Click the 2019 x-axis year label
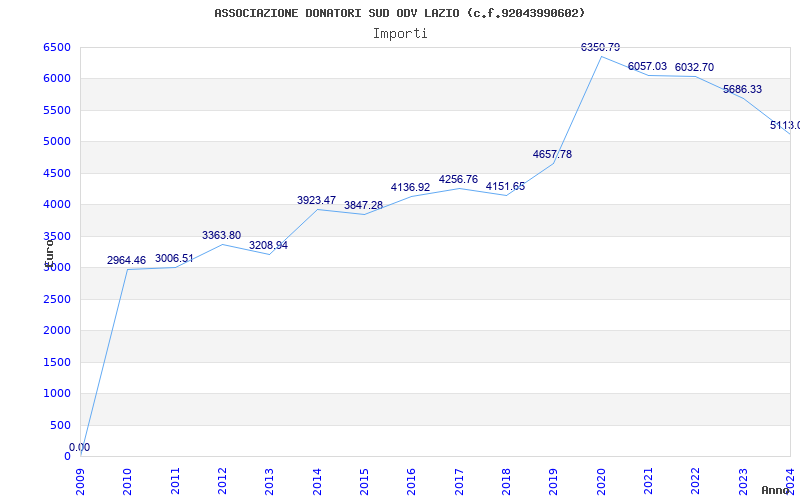Screen dimensions: 800x500 pyautogui.click(x=554, y=482)
